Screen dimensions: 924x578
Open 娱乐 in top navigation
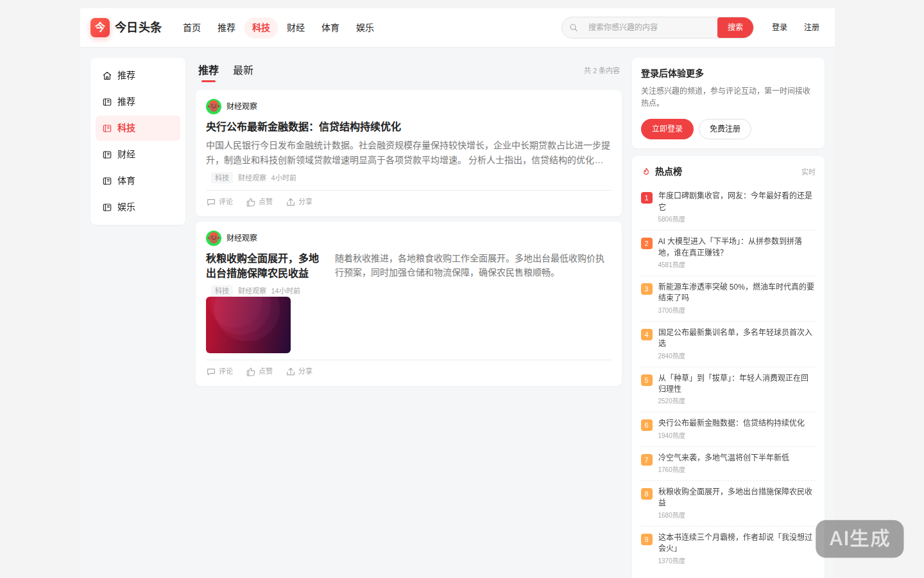[x=365, y=28]
